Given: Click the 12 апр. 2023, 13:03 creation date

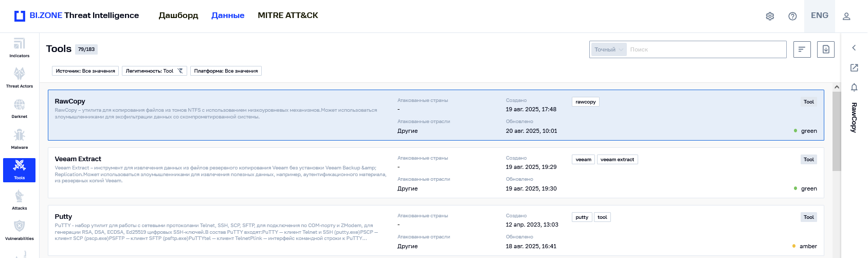Looking at the screenshot, I should (x=532, y=225).
